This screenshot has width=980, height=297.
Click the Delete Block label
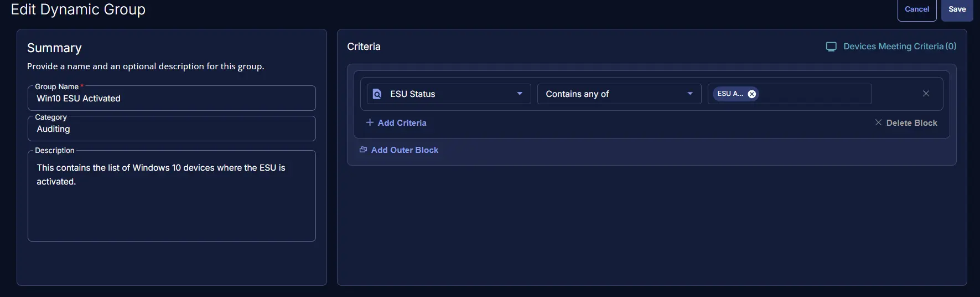[911, 123]
